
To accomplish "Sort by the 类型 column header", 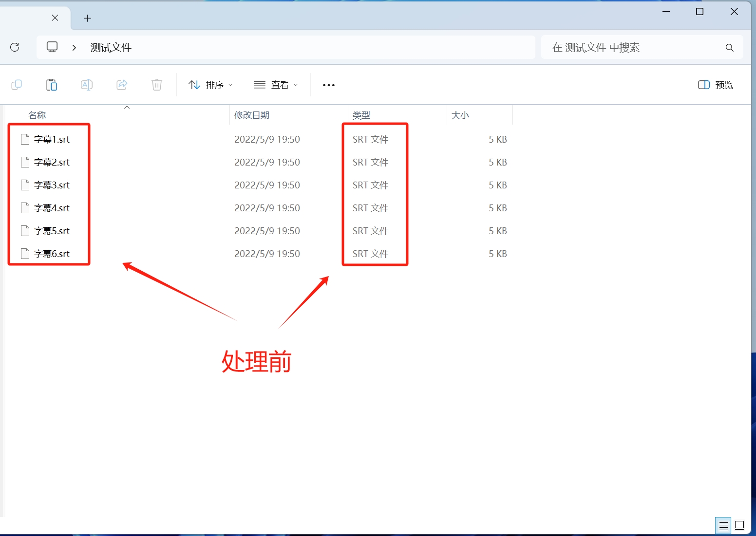I will click(x=361, y=115).
